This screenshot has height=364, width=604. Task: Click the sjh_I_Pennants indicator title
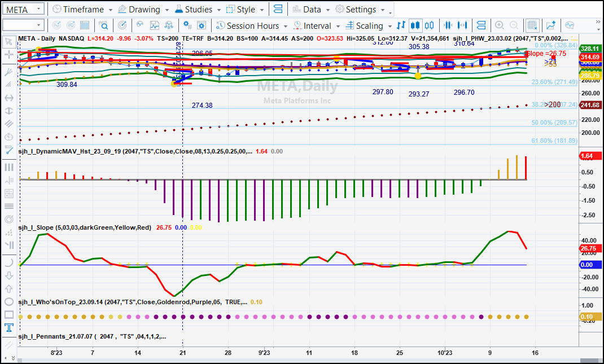point(92,337)
